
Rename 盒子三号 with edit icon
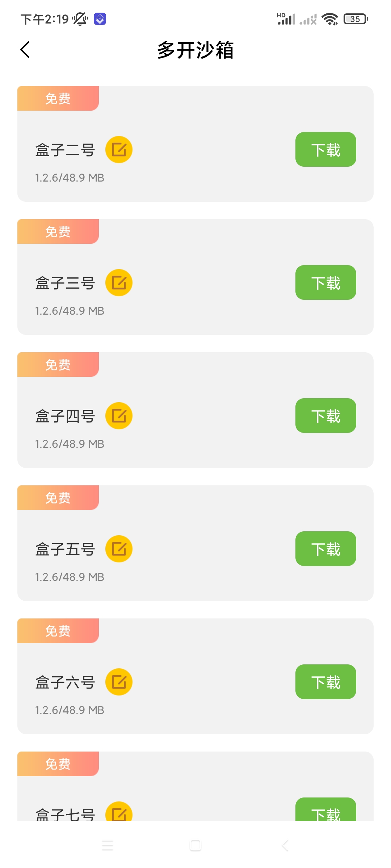[x=119, y=282]
